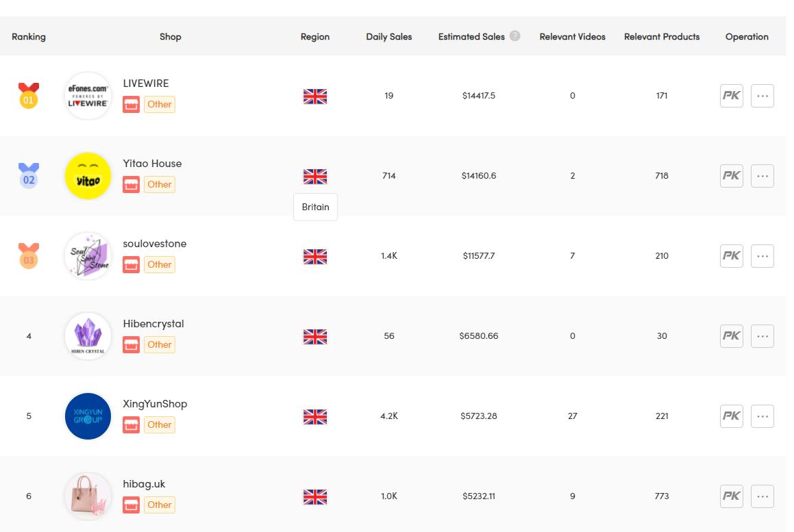The height and width of the screenshot is (532, 794).
Task: Click the $14417.5 estimated sales value
Action: [479, 96]
